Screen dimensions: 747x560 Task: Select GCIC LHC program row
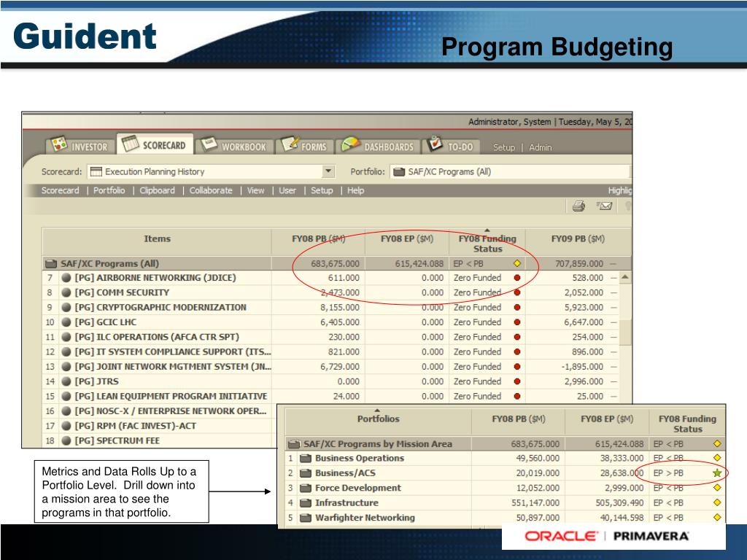point(105,322)
